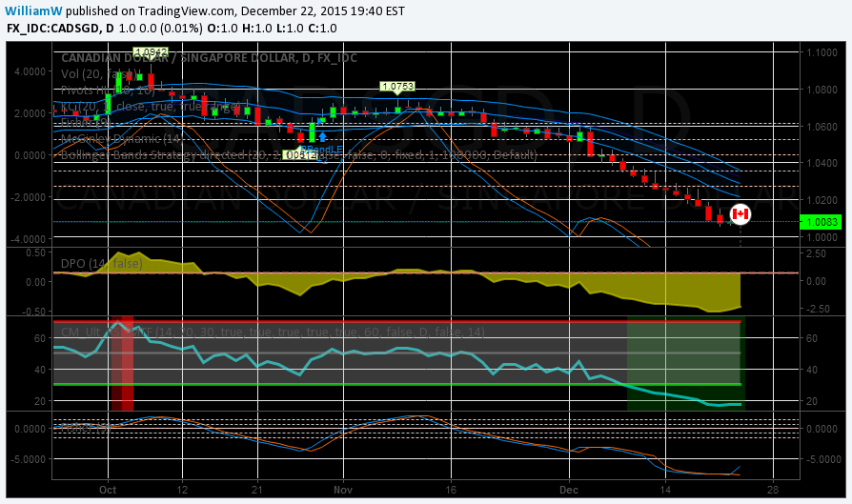Click the -5.0000 Fisher pane left scale label

click(x=28, y=459)
